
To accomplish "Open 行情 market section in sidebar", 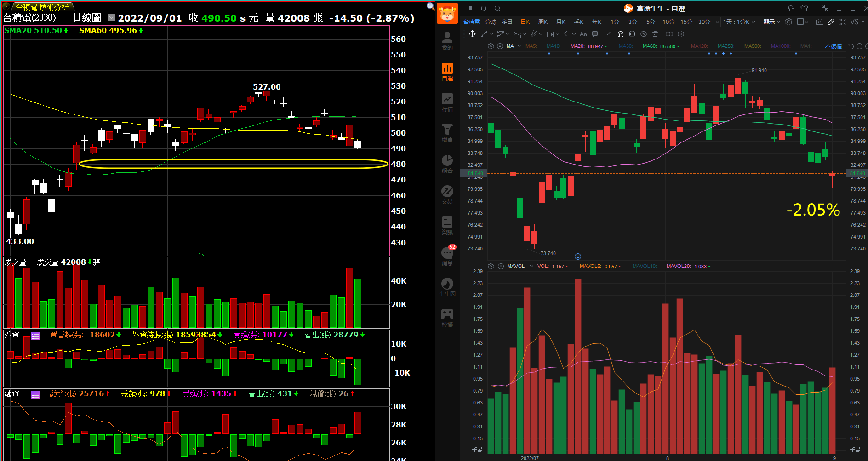I will (x=447, y=102).
